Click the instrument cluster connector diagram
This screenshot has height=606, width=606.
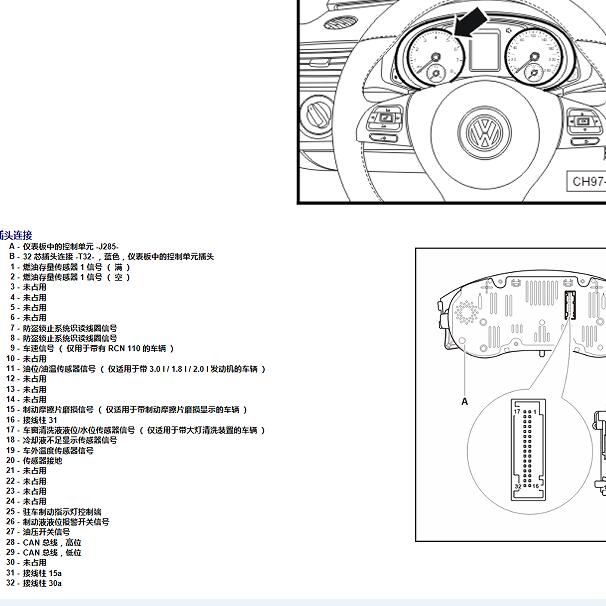click(511, 395)
